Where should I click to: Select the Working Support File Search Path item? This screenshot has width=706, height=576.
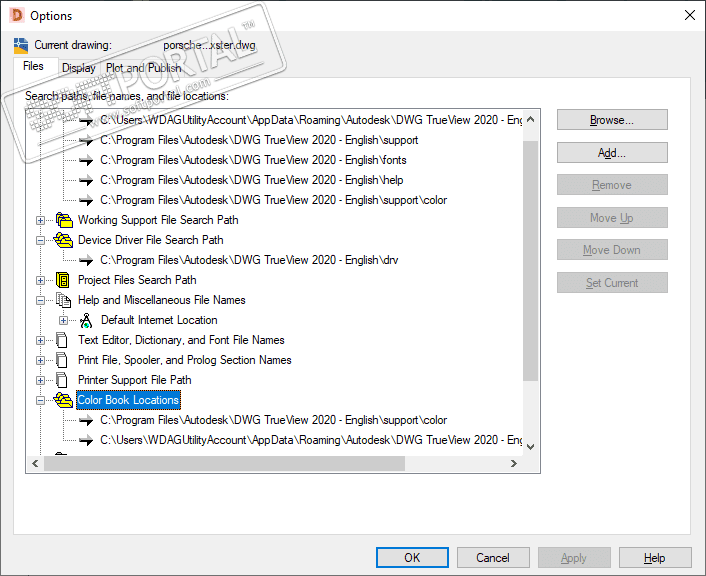158,220
